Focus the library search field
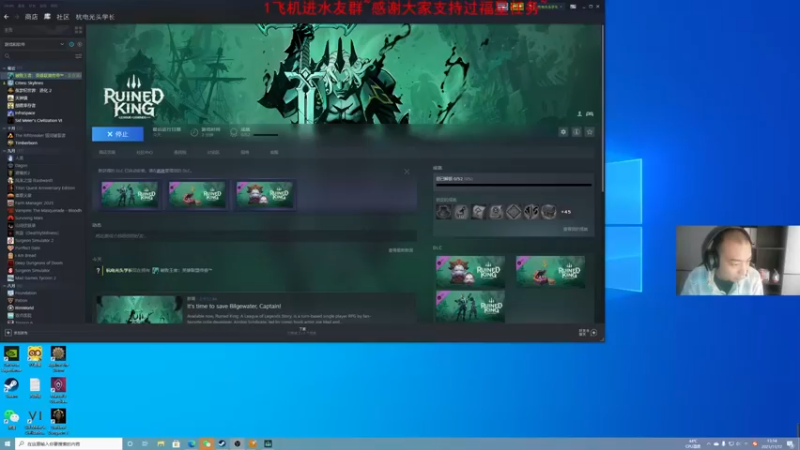 pyautogui.click(x=38, y=56)
